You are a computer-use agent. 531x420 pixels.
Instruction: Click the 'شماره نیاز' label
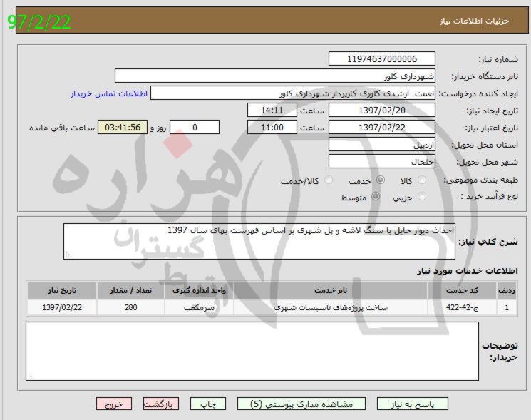click(x=498, y=59)
